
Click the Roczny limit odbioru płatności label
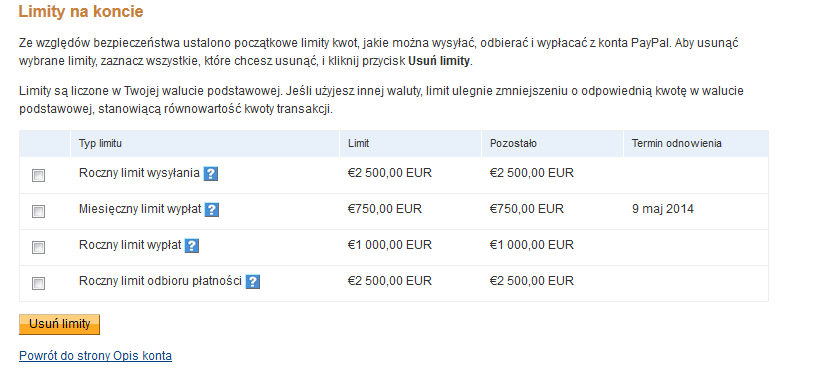pos(160,281)
